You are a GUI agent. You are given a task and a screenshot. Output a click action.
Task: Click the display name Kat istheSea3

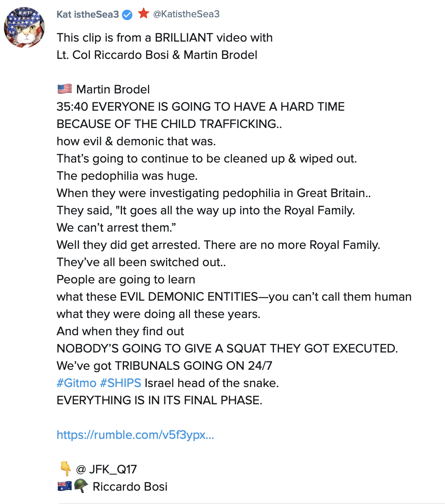point(88,15)
